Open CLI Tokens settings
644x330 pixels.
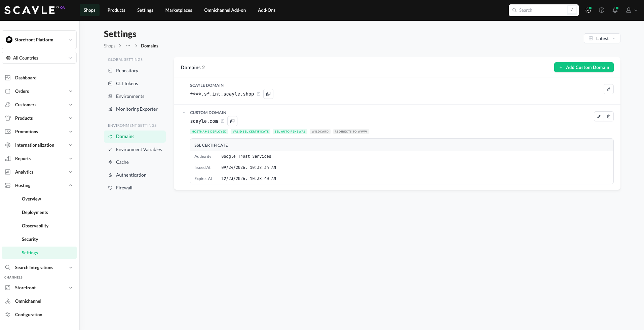(x=135, y=83)
